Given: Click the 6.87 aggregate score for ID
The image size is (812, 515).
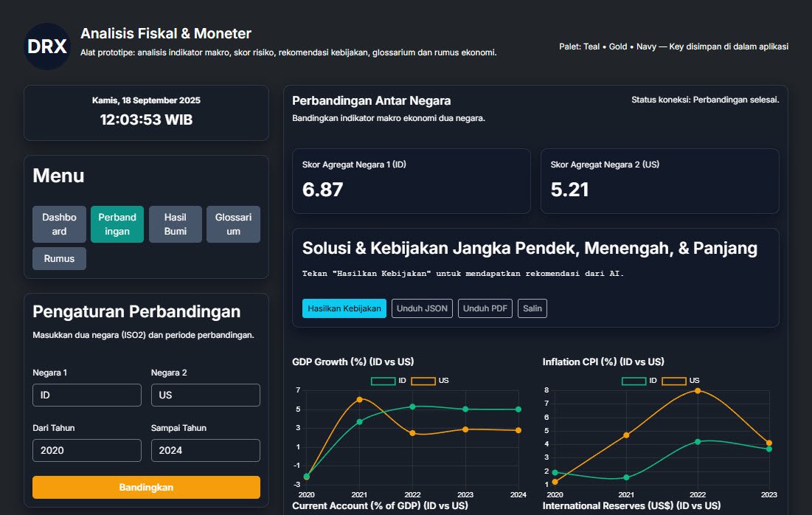Looking at the screenshot, I should [x=322, y=190].
